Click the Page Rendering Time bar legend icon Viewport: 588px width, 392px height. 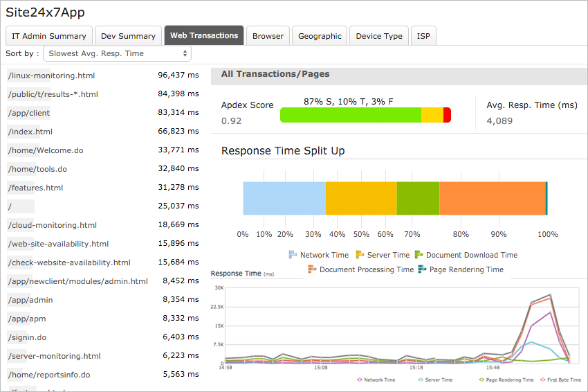422,269
